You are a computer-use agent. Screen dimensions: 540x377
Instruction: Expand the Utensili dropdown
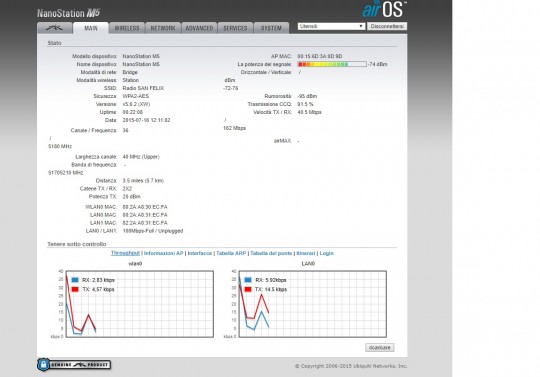coord(331,26)
